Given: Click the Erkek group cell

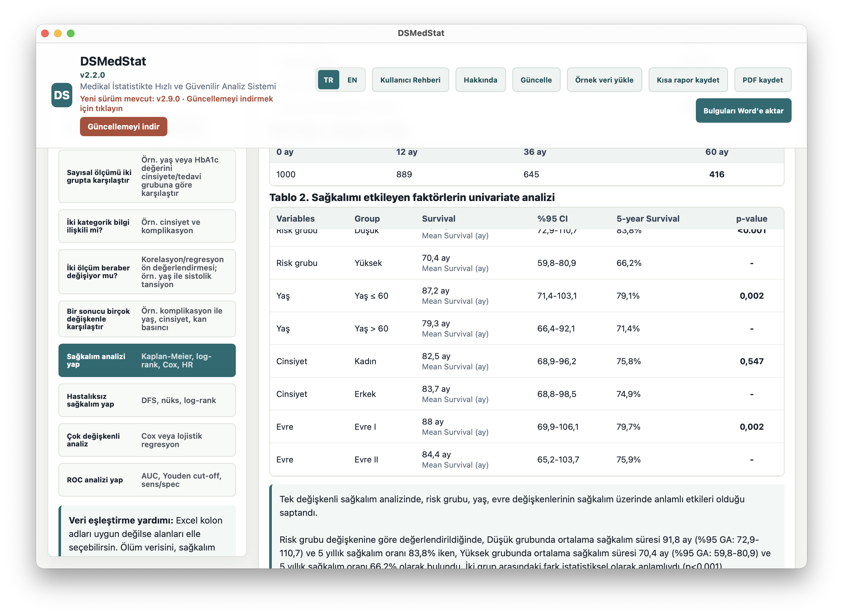Looking at the screenshot, I should pyautogui.click(x=365, y=394).
